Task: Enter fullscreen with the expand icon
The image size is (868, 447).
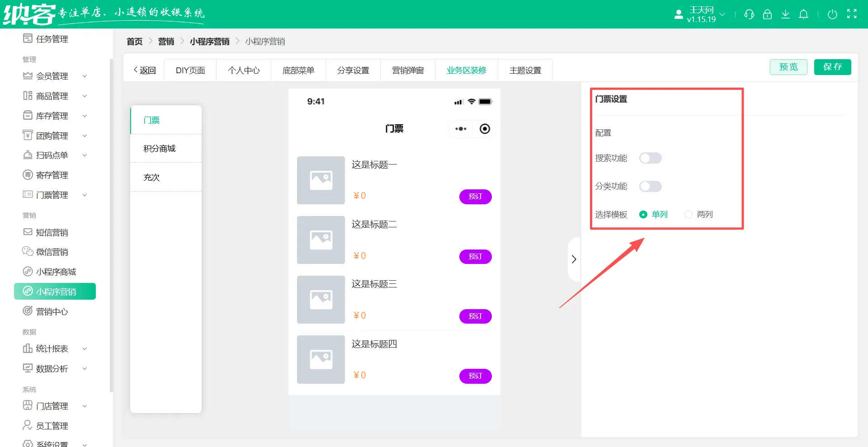Action: pyautogui.click(x=852, y=14)
